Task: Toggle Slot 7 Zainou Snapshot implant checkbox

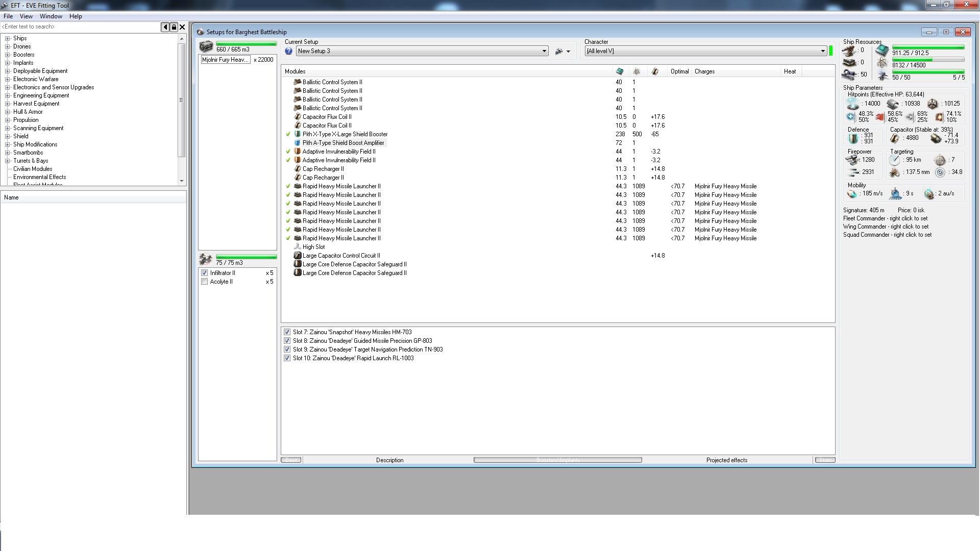Action: coord(287,332)
